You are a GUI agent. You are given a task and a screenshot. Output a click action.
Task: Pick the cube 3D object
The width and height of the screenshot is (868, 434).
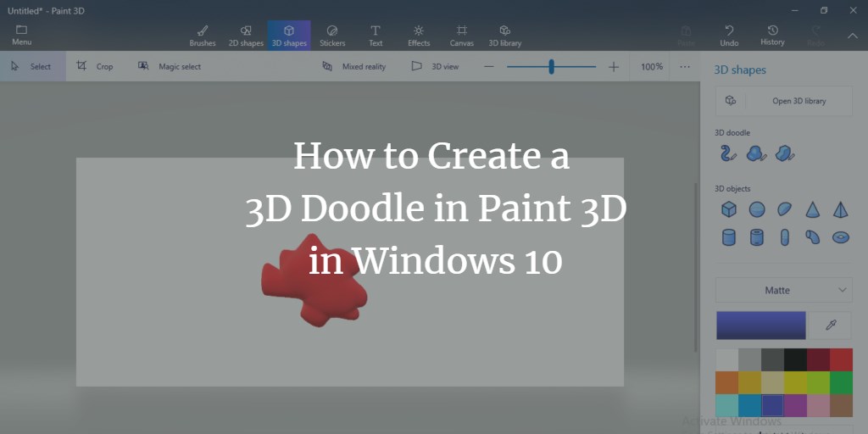pos(729,209)
